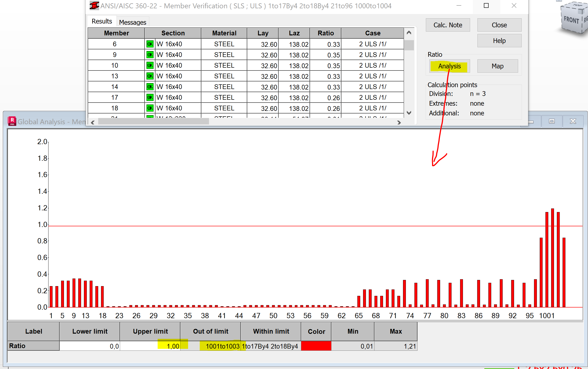Restore the Global Analysis window
The width and height of the screenshot is (588, 369).
point(552,121)
